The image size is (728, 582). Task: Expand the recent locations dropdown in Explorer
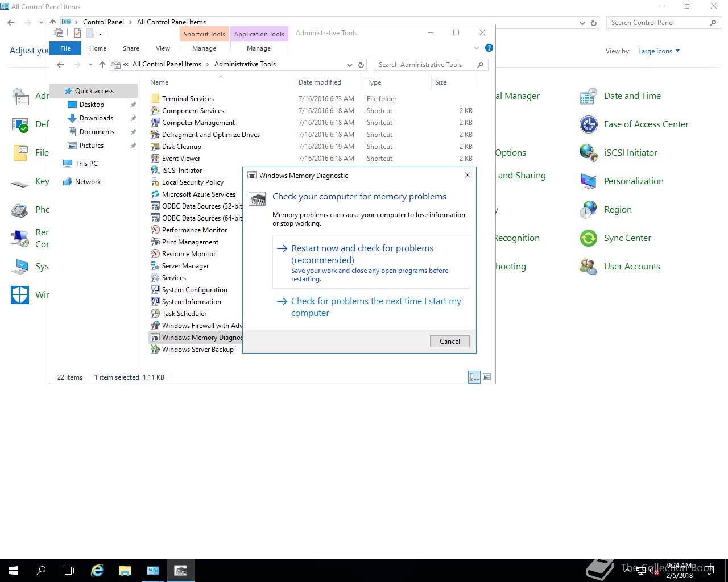coord(90,65)
